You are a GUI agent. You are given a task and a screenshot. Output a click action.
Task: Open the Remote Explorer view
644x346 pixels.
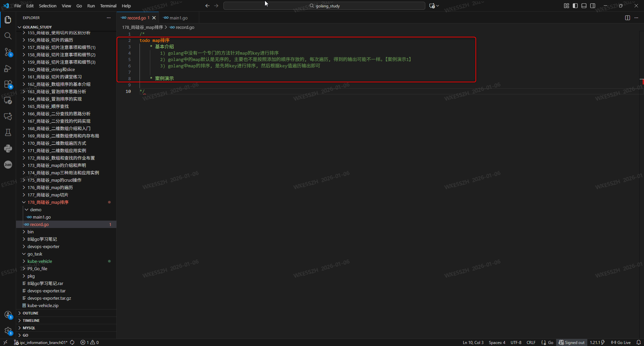(x=8, y=100)
